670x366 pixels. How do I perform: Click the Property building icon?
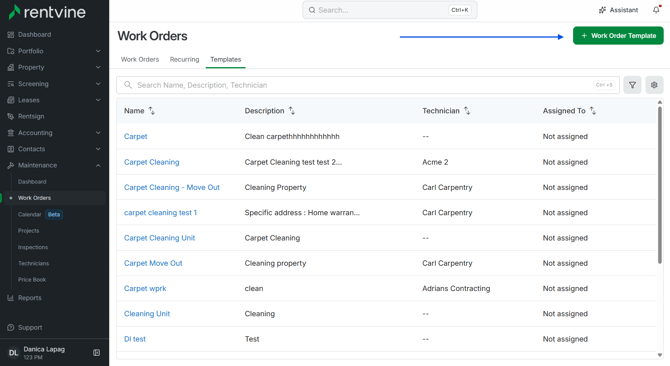click(x=11, y=67)
